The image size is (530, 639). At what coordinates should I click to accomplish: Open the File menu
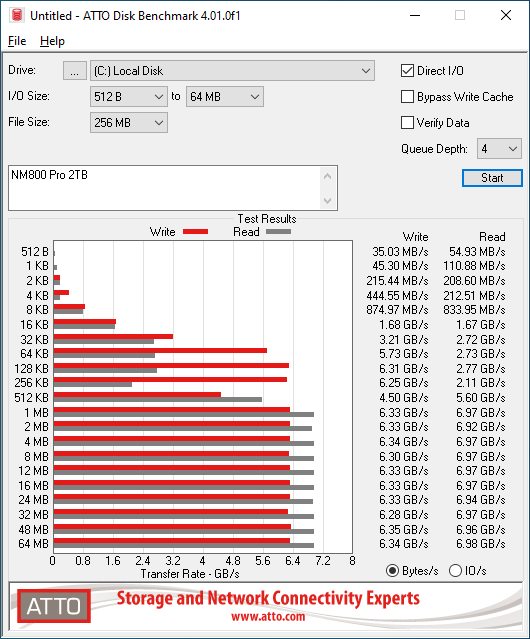click(17, 41)
